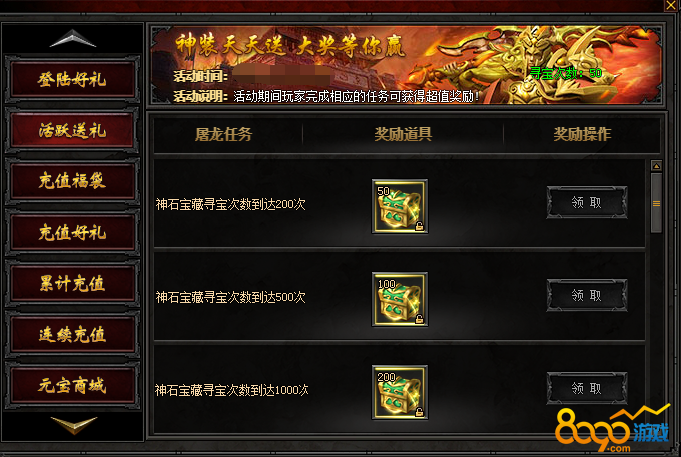The width and height of the screenshot is (681, 457).
Task: Click the 屠龙任务 column header
Action: (224, 134)
